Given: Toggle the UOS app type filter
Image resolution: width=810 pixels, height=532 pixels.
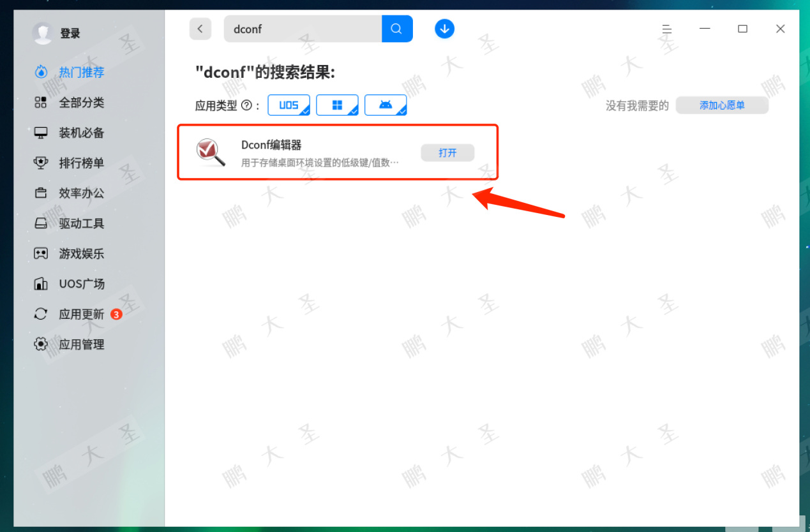Looking at the screenshot, I should (x=289, y=105).
